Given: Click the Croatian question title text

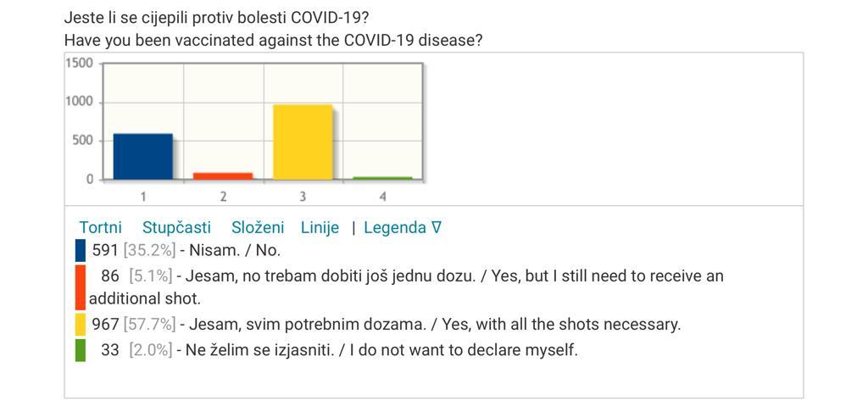Looking at the screenshot, I should pos(217,17).
